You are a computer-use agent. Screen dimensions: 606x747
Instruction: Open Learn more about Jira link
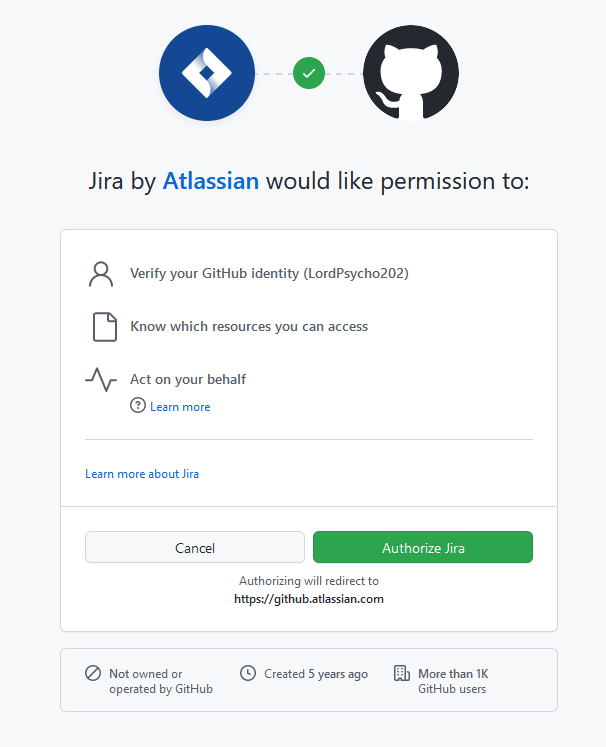[142, 474]
